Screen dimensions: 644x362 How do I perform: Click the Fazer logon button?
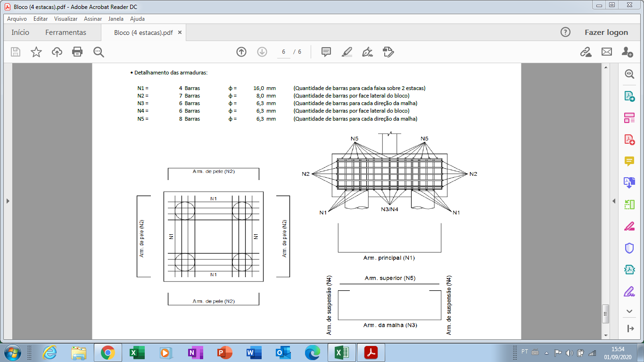606,33
